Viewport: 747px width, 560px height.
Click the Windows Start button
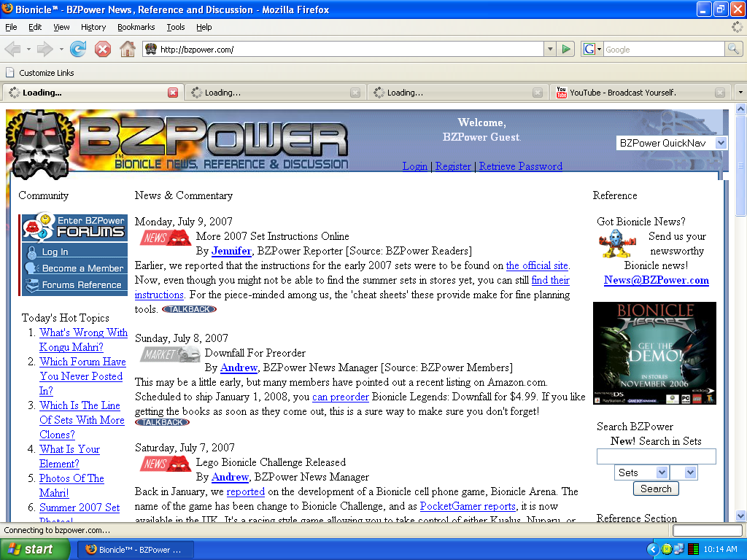point(34,550)
